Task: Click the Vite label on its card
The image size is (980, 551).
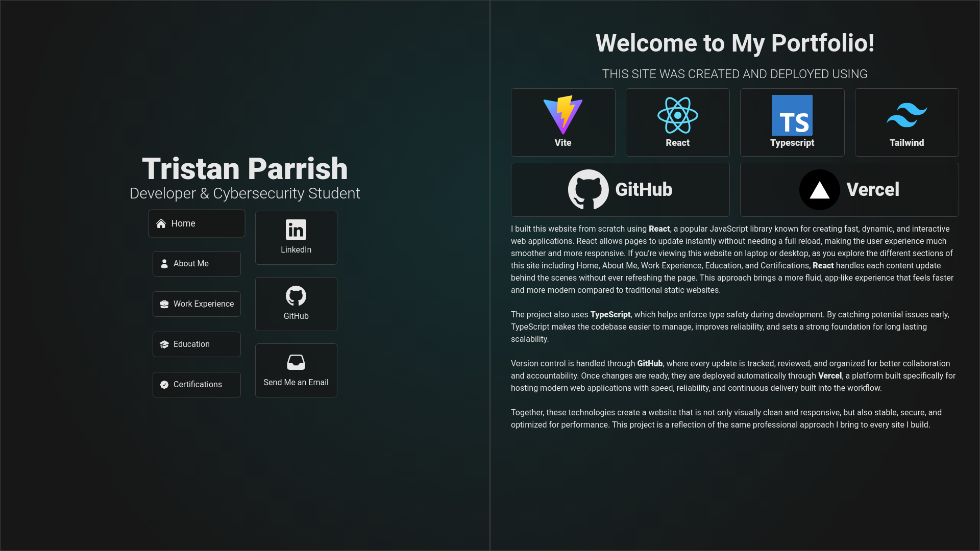Action: 563,143
